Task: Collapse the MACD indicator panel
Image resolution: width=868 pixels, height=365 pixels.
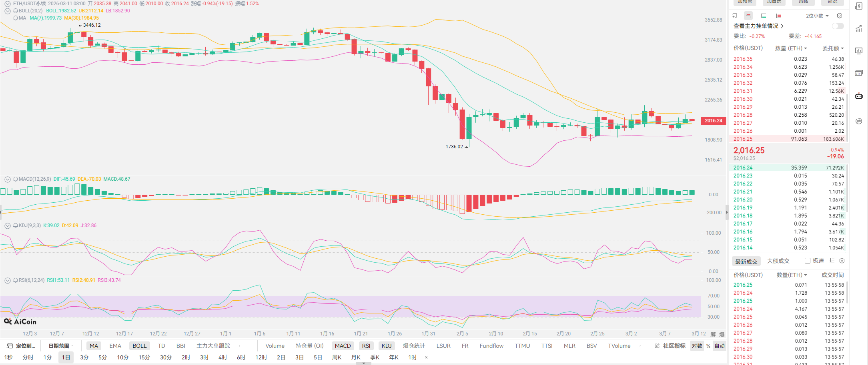Action: [x=7, y=179]
